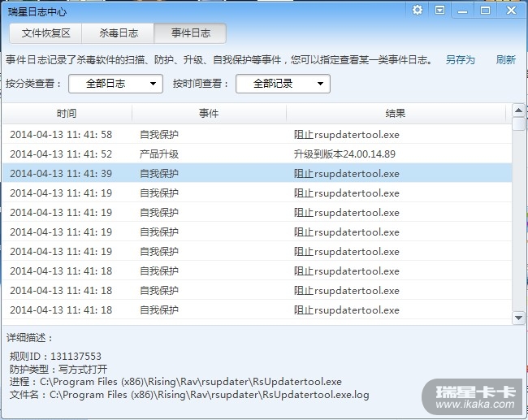Switch to 杀毒日志 tab
528x420 pixels.
(119, 33)
